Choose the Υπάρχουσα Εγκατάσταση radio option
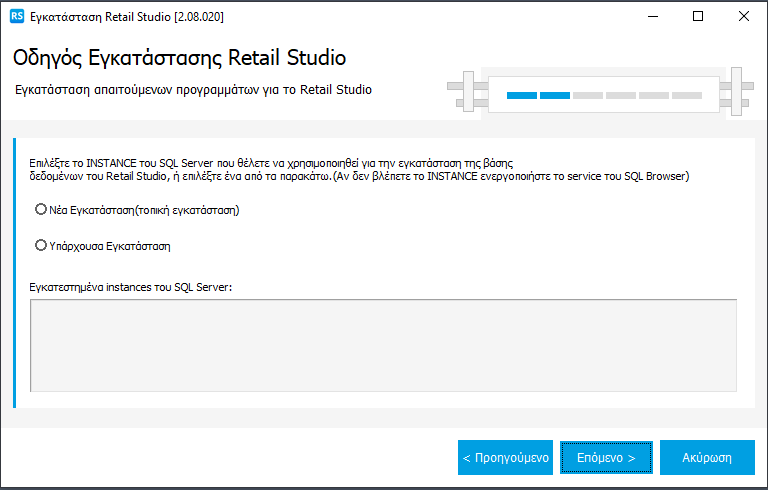This screenshot has height=490, width=768. pyautogui.click(x=41, y=245)
